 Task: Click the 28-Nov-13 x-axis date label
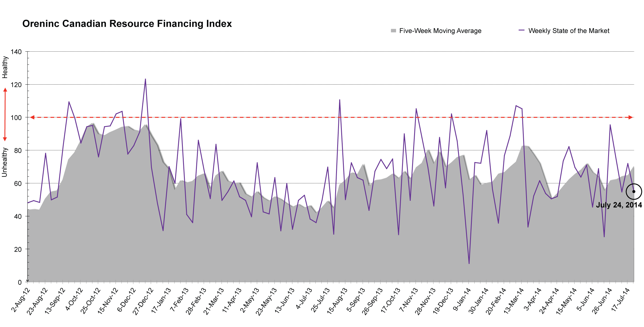click(426, 302)
